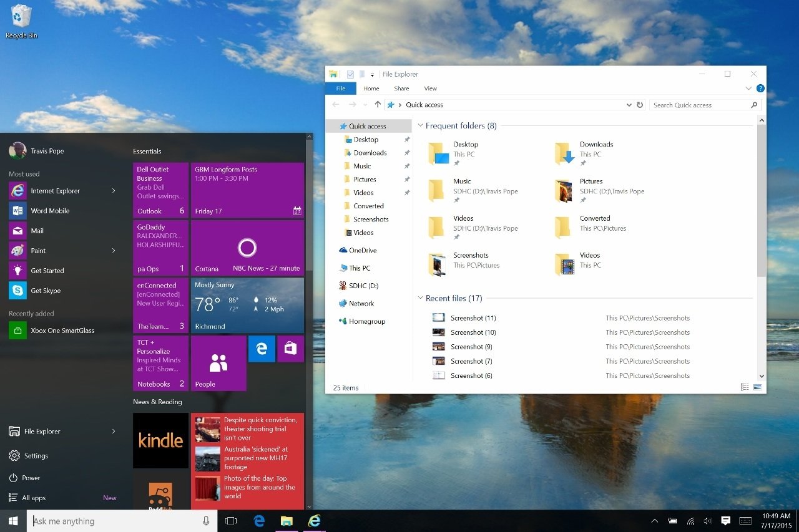Screen dimensions: 799x532
Task: Switch to details view in File Explorer
Action: click(x=745, y=387)
